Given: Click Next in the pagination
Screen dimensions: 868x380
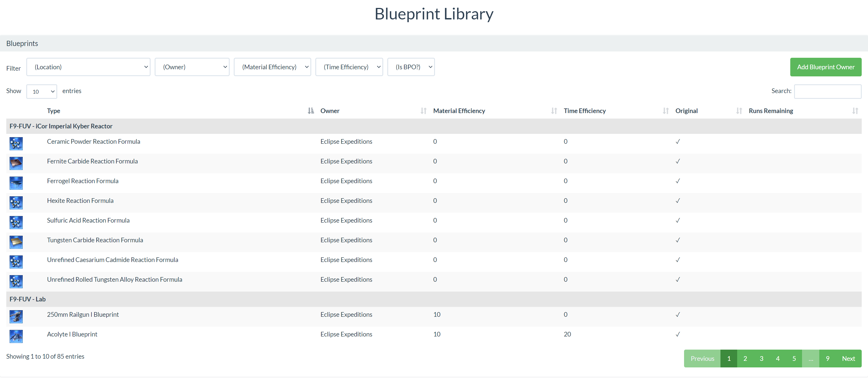Looking at the screenshot, I should pyautogui.click(x=848, y=358).
